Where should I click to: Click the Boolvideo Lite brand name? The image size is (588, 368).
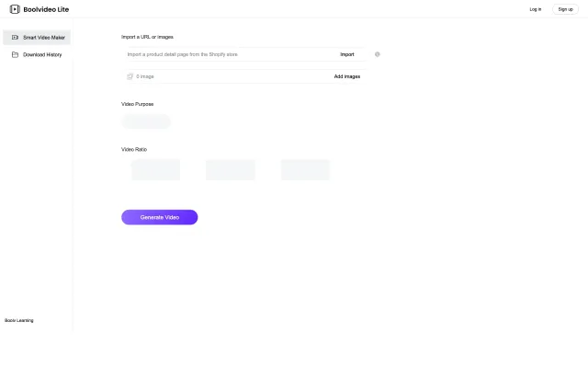tap(46, 9)
